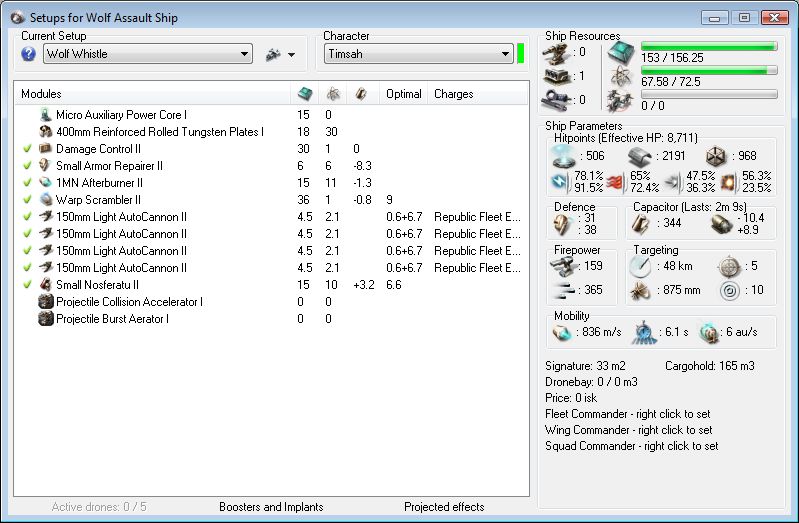This screenshot has height=523, width=799.
Task: Toggle the third 150mm Light AutoCannon II checkmark
Action: pyautogui.click(x=28, y=250)
